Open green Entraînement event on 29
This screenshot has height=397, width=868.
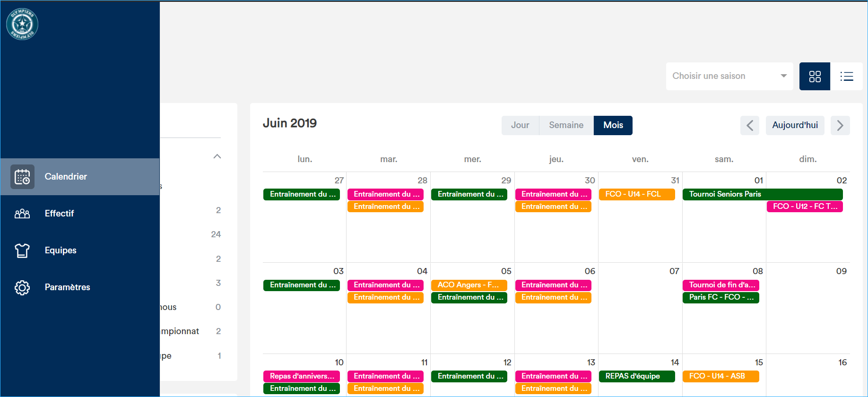pyautogui.click(x=469, y=194)
